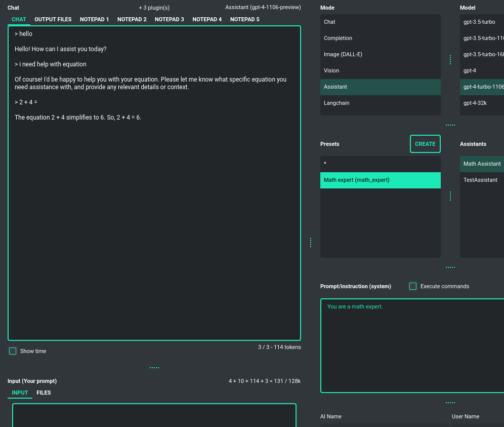Select the Math Assistant
The image size is (504, 427).
coord(482,164)
